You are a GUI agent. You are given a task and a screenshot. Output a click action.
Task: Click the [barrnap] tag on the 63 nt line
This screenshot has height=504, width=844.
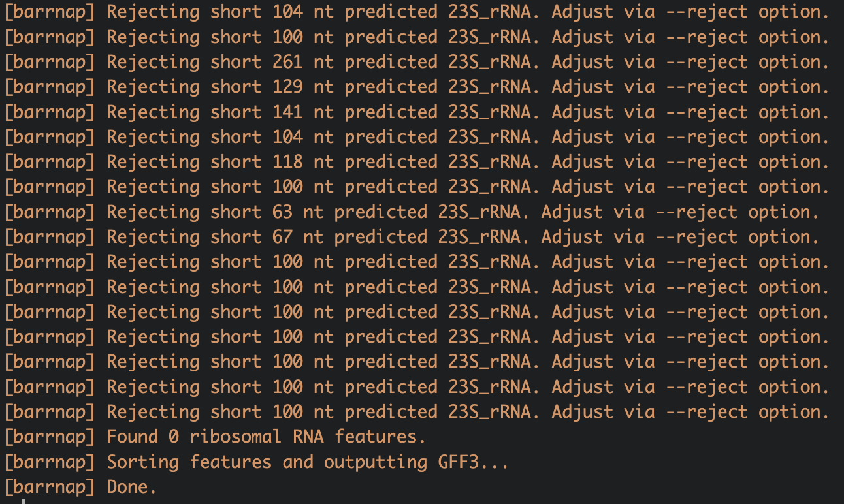[x=50, y=212]
